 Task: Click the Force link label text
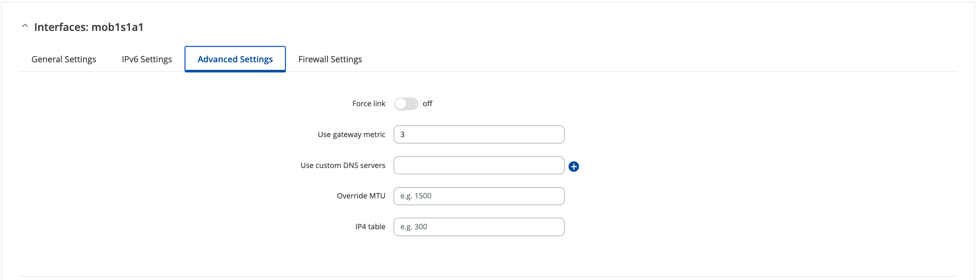pyautogui.click(x=369, y=104)
